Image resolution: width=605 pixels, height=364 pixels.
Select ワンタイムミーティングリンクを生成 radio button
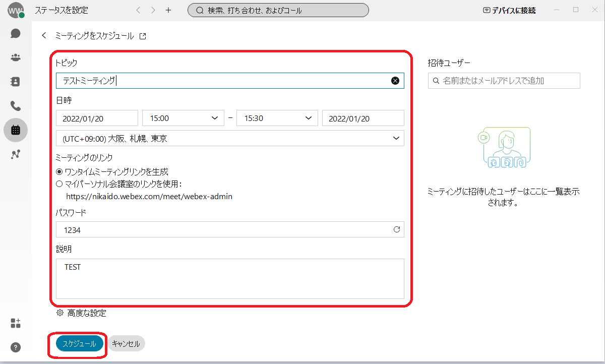tap(59, 172)
